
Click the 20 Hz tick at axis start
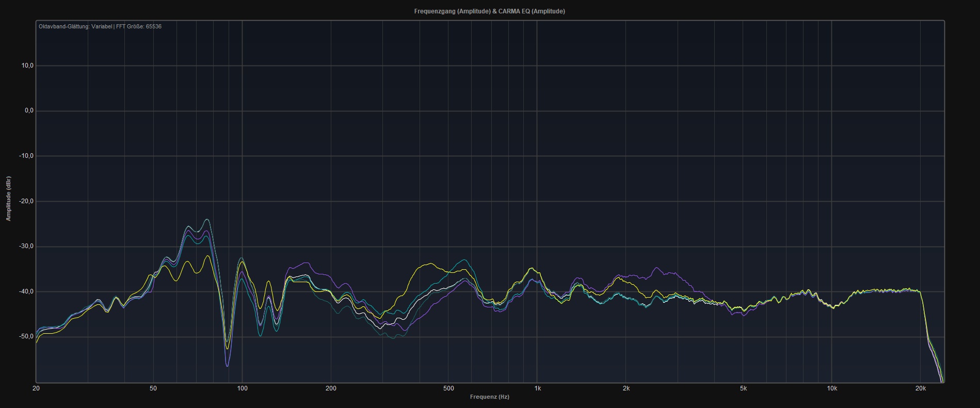point(36,388)
